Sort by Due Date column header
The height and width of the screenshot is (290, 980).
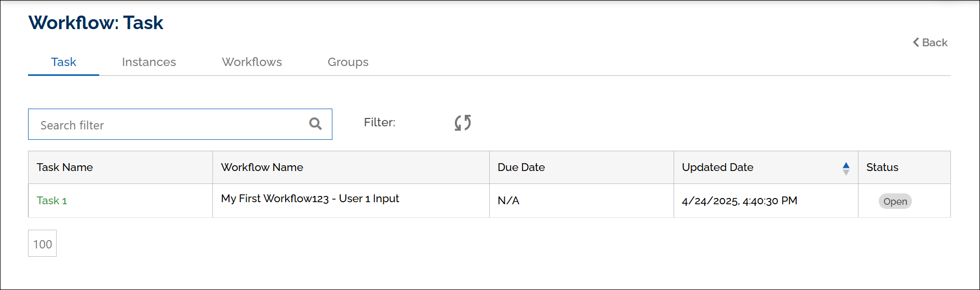point(521,167)
